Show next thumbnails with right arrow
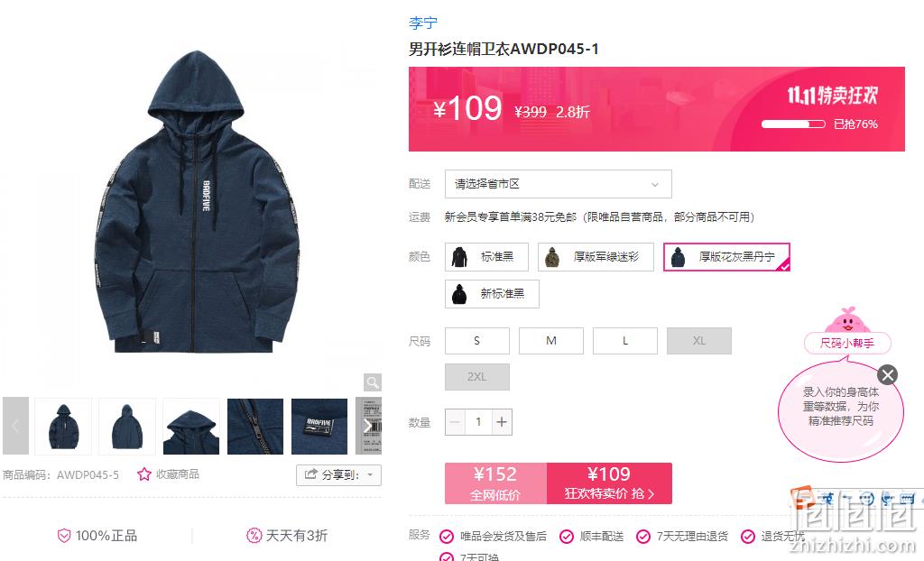924x561 pixels. [368, 426]
